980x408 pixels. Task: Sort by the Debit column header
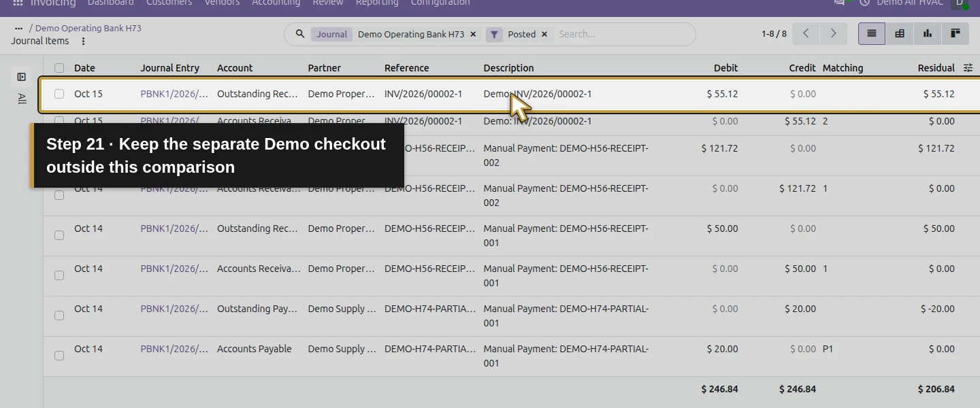pos(725,68)
